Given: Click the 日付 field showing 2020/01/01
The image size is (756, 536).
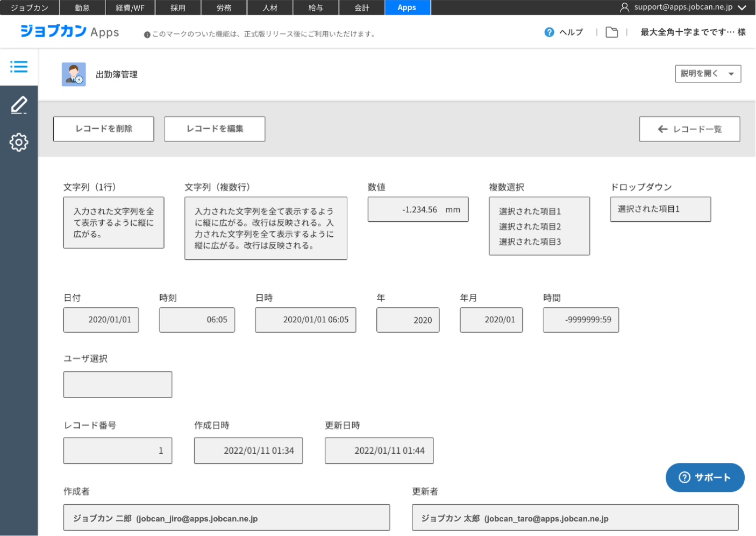Looking at the screenshot, I should point(101,320).
